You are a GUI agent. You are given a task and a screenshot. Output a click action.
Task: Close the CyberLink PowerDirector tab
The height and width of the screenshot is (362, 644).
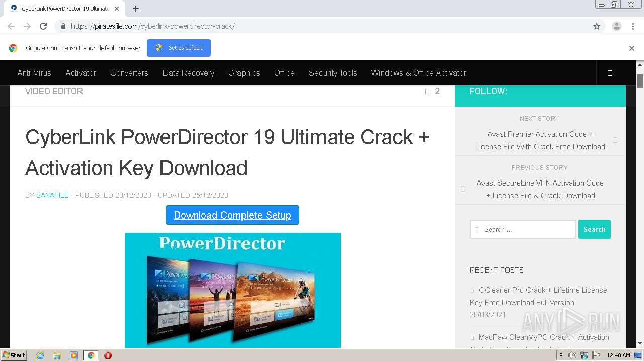click(x=117, y=9)
